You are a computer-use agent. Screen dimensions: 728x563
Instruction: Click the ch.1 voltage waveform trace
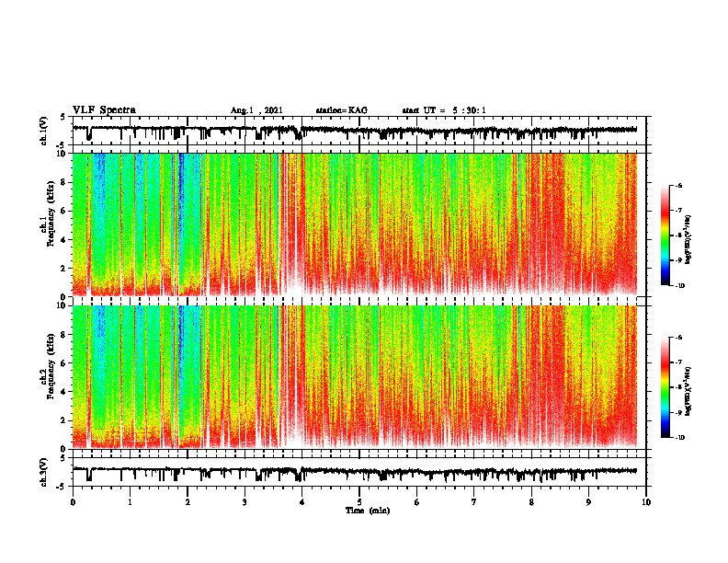tap(355, 131)
